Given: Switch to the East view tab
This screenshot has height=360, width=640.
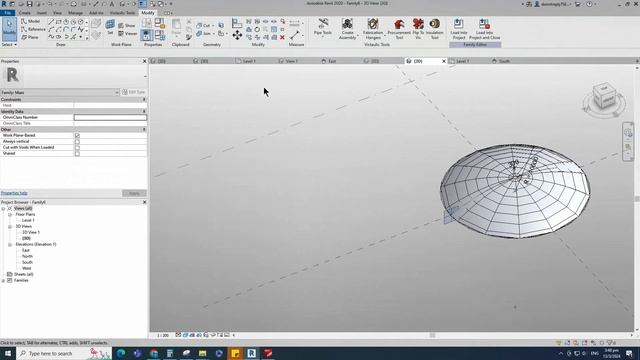Looking at the screenshot, I should tap(332, 61).
